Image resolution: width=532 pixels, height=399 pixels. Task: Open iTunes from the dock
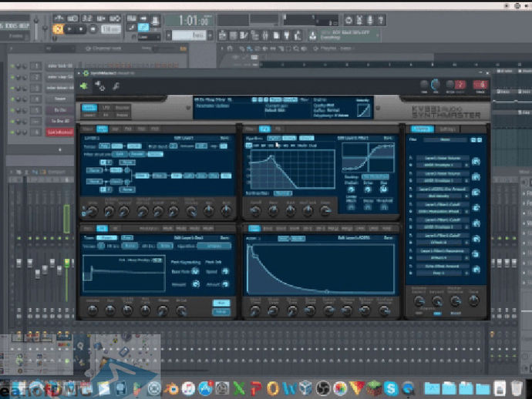(x=188, y=388)
